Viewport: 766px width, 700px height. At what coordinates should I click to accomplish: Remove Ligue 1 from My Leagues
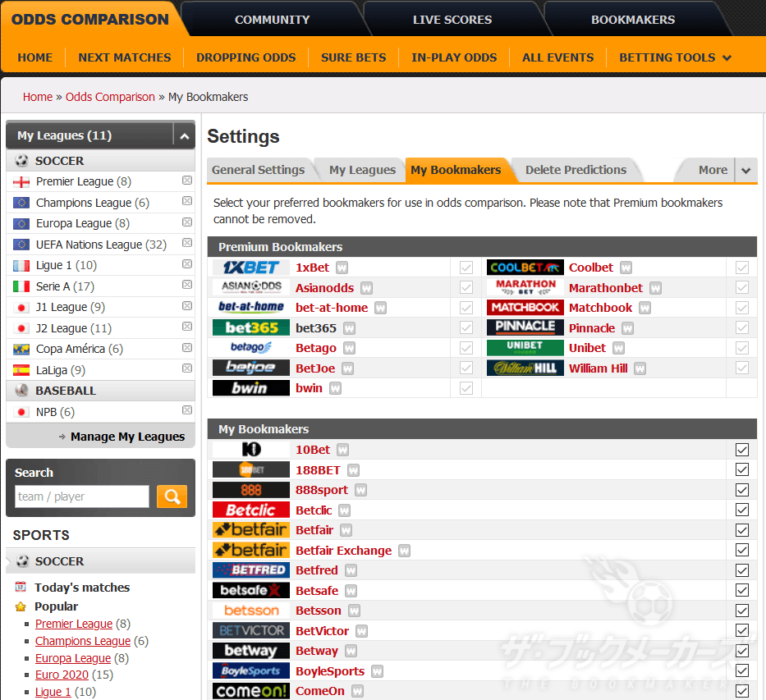click(x=187, y=264)
